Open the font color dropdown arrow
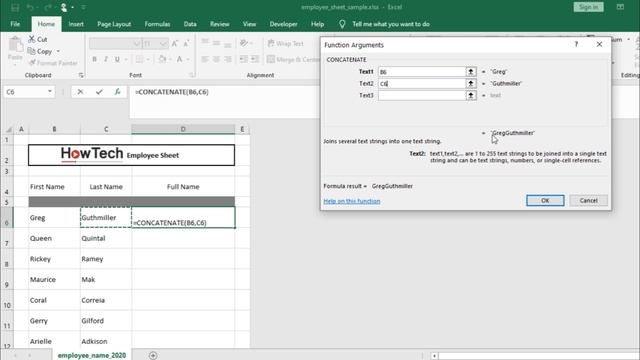Image resolution: width=640 pixels, height=360 pixels. point(188,59)
